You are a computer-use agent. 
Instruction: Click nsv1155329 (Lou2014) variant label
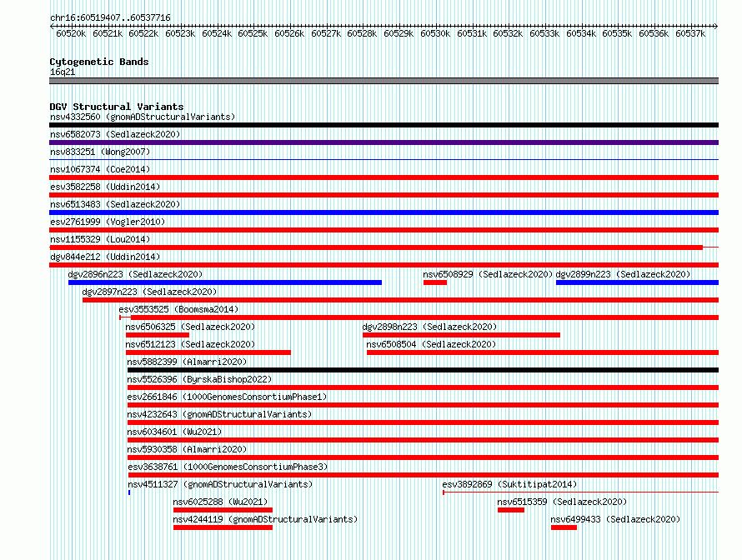click(100, 239)
